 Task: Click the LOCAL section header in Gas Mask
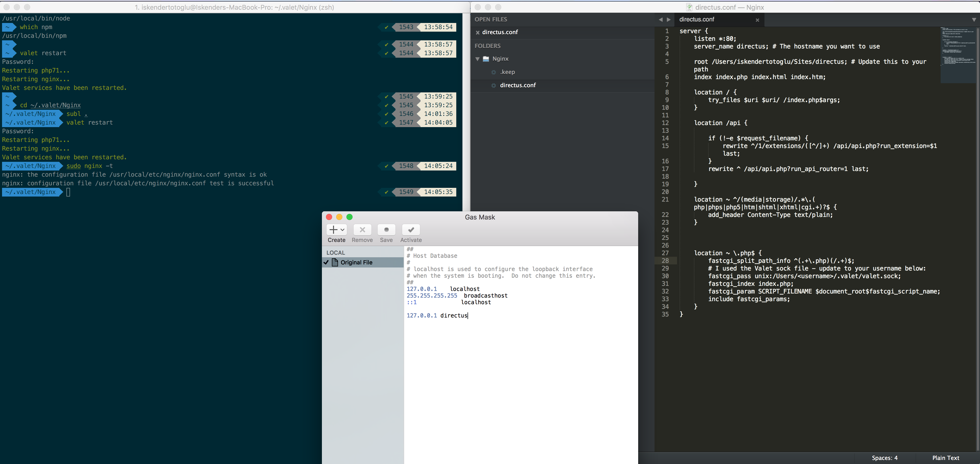[335, 253]
